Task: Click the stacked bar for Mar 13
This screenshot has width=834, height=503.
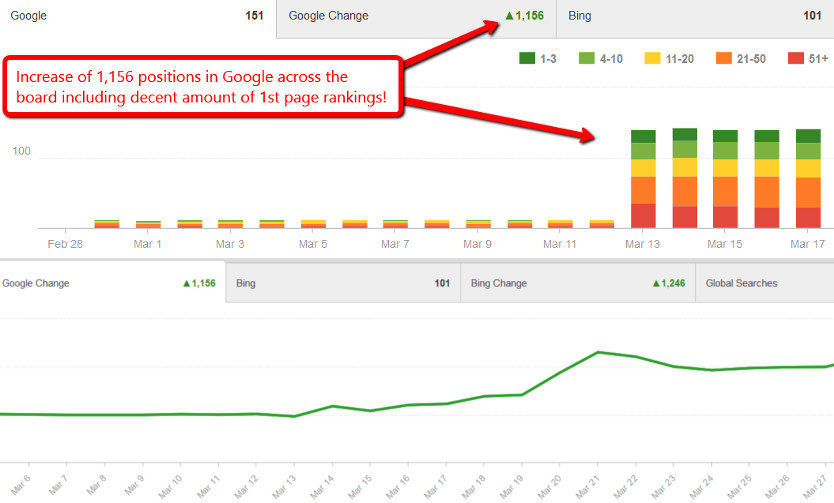Action: (x=643, y=180)
